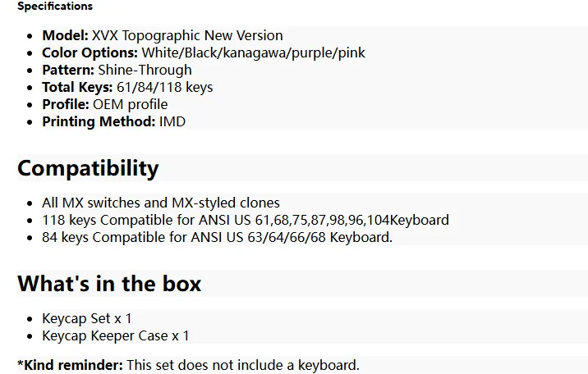Click the "IMD" printing method value
Viewport: 588px width, 374px height.
pyautogui.click(x=172, y=121)
